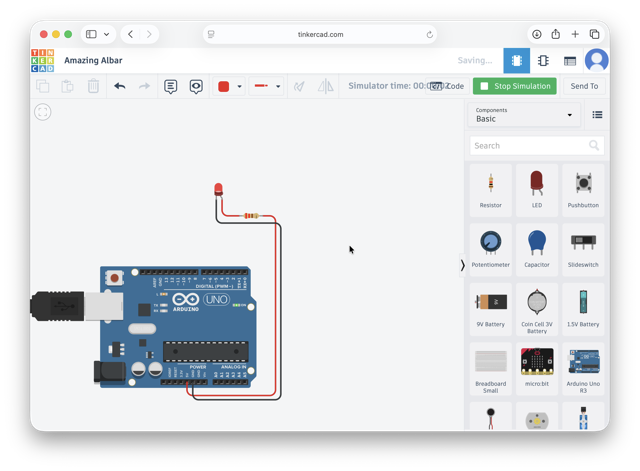Select the Resistor component

pos(491,190)
